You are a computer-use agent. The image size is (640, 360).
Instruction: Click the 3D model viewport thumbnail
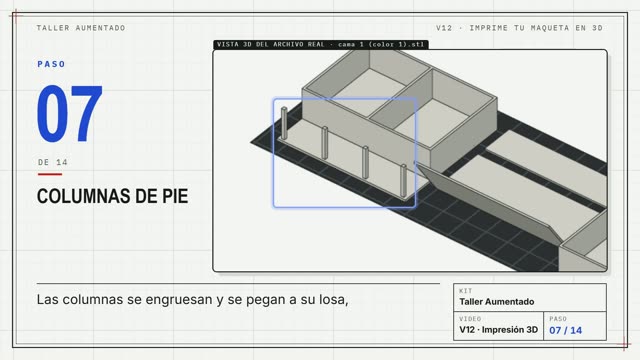point(410,160)
